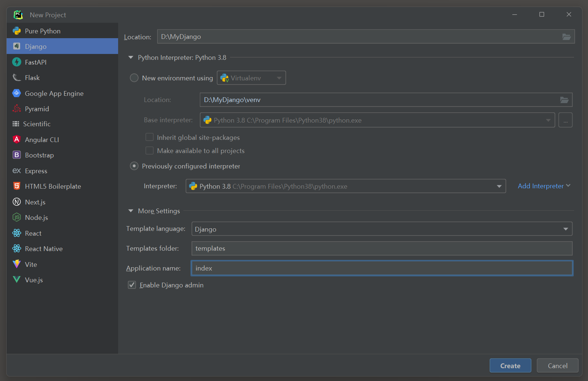Open the Template language dropdown
The width and height of the screenshot is (588, 381).
point(382,229)
